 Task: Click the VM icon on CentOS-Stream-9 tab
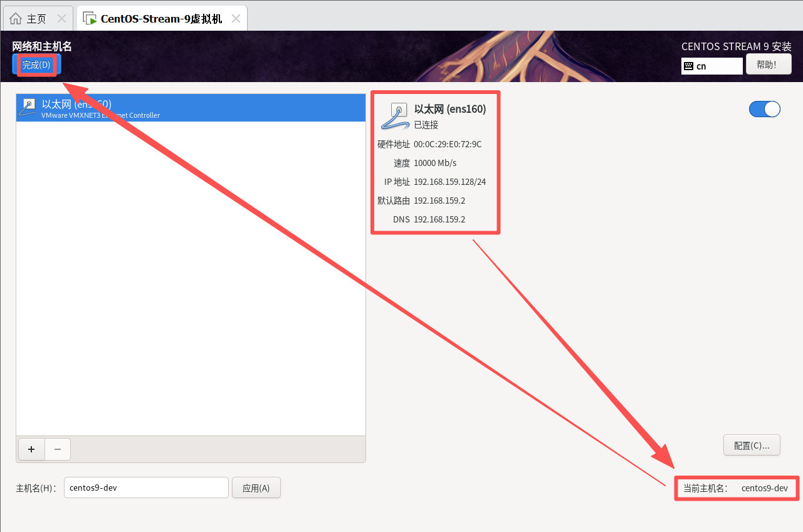tap(90, 18)
